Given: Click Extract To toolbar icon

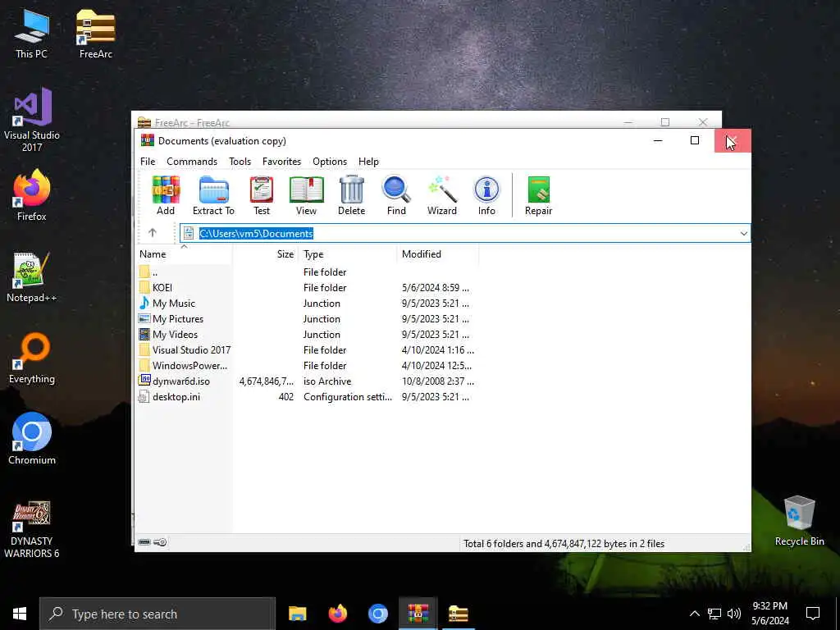Looking at the screenshot, I should coord(214,195).
